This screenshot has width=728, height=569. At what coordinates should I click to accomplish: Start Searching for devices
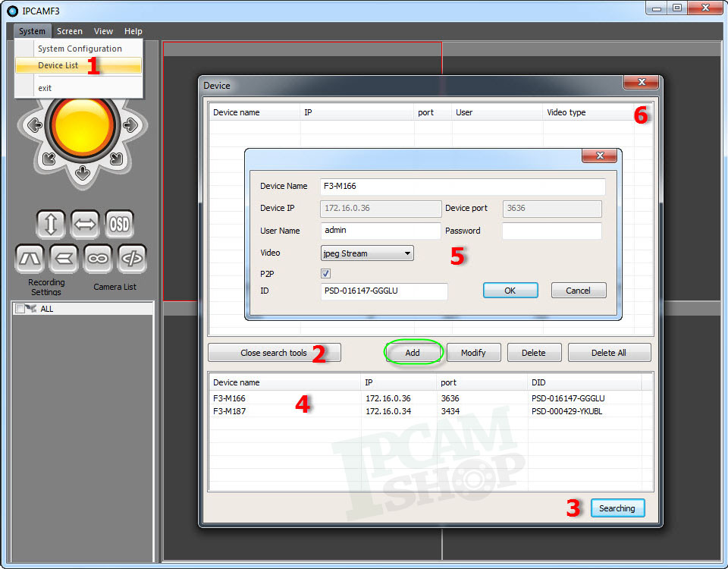coord(617,508)
